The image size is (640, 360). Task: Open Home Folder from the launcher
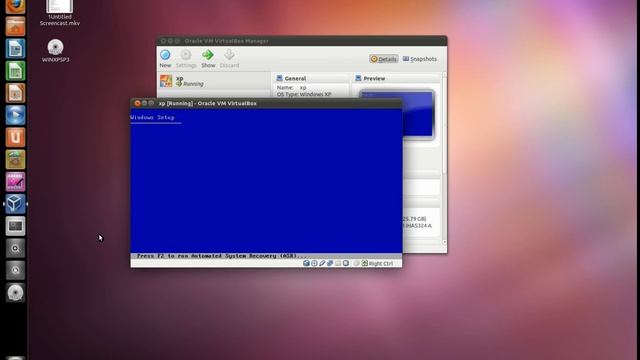tap(16, 26)
